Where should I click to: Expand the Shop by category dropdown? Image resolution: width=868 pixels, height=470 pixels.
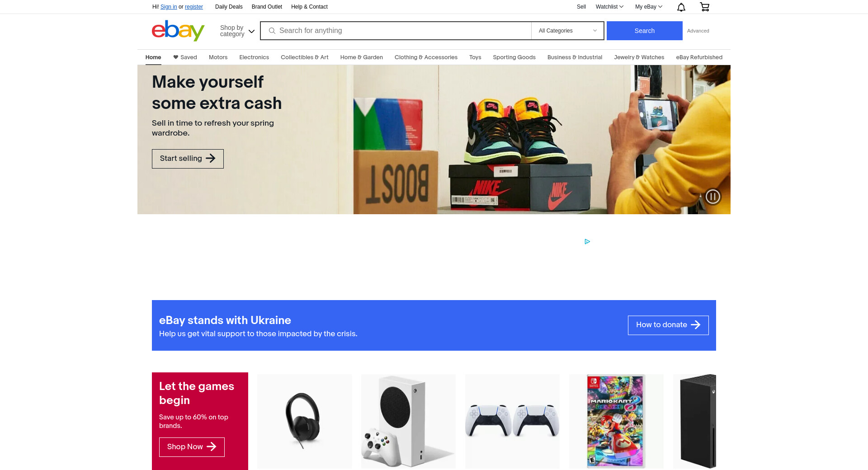coord(237,31)
